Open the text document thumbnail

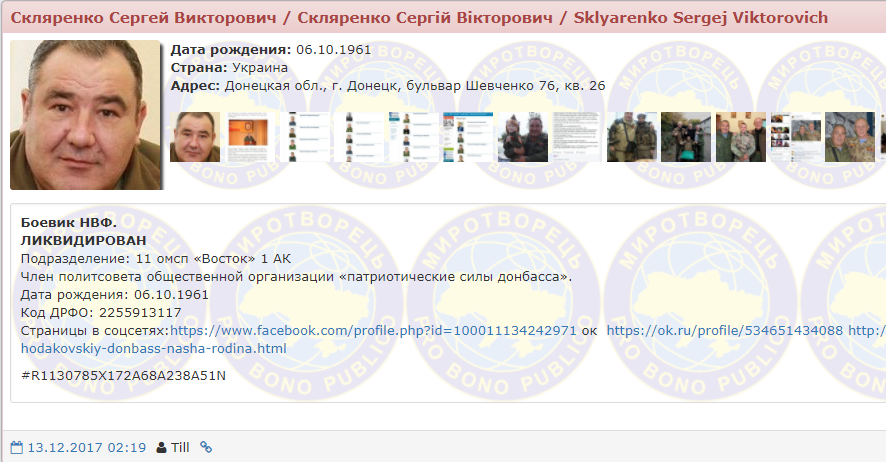tap(578, 137)
